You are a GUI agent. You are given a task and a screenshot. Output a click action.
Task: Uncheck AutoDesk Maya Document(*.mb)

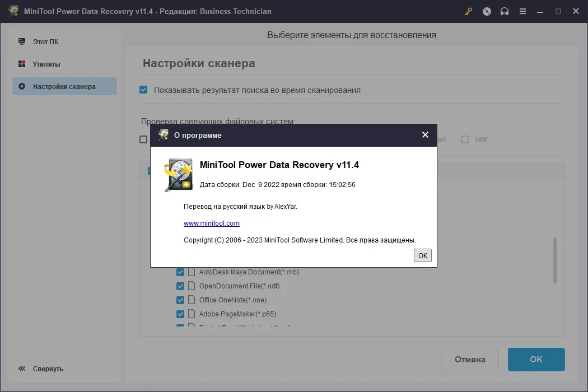180,272
